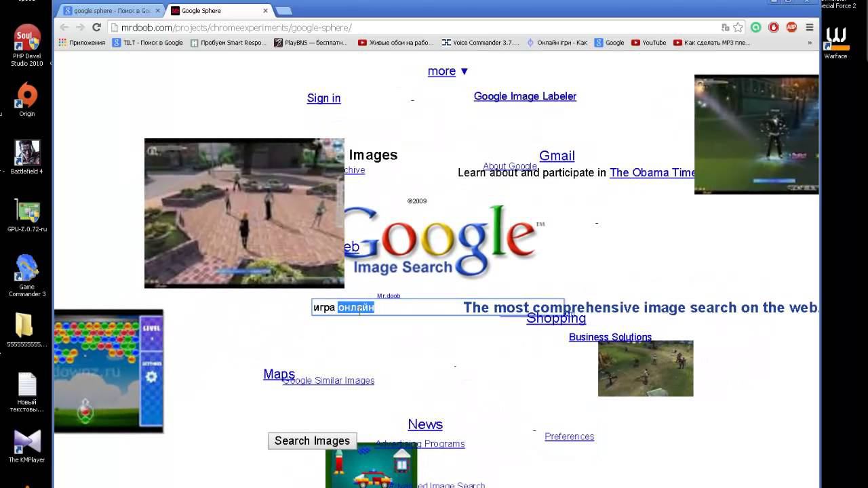This screenshot has width=868, height=488.
Task: Open Game Commander 3 desktop shortcut
Action: click(x=26, y=275)
